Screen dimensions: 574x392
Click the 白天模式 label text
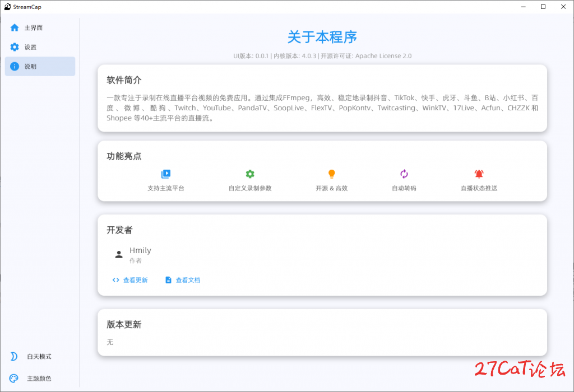tap(39, 357)
